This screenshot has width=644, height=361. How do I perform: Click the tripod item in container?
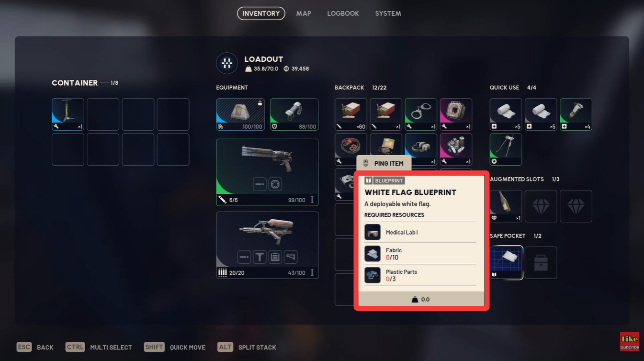tap(68, 114)
